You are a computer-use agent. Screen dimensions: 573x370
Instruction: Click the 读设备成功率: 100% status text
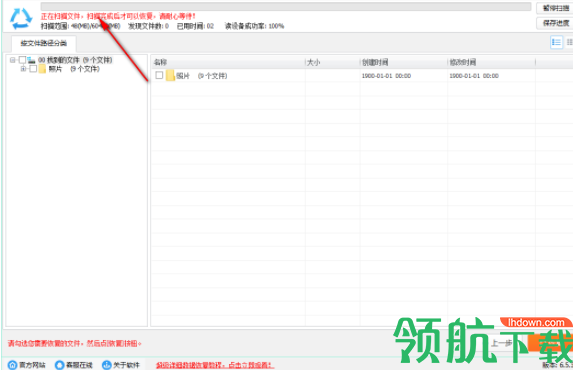tap(254, 26)
